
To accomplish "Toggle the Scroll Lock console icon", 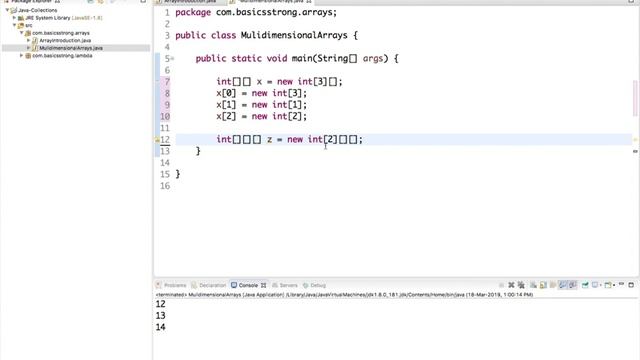I will pos(543,285).
